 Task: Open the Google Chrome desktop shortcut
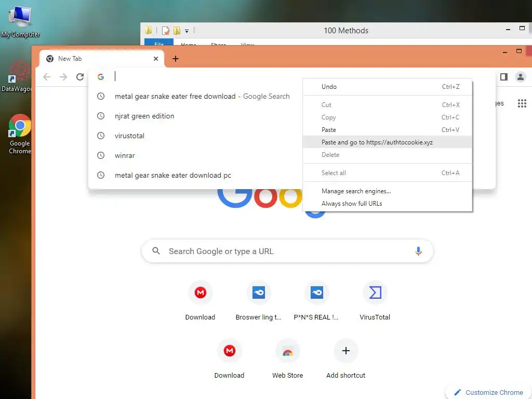point(20,135)
